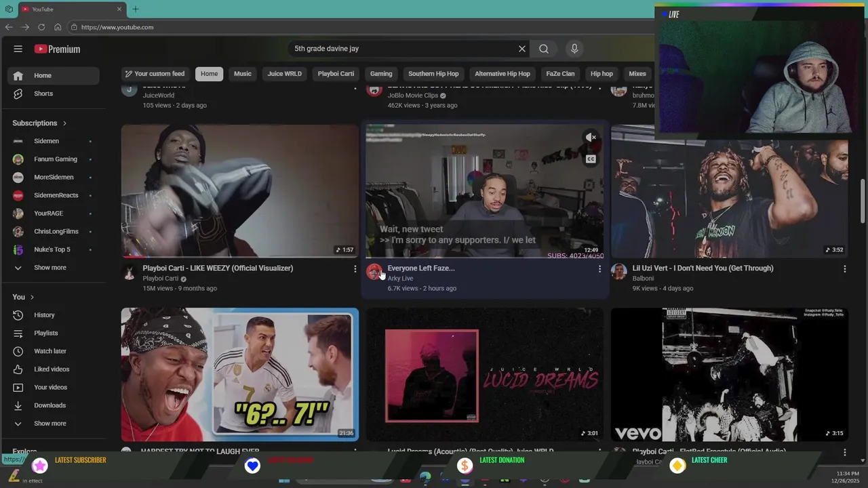Screen dimensions: 868x488
Task: Open the MoreSidemen subscription
Action: (x=54, y=177)
